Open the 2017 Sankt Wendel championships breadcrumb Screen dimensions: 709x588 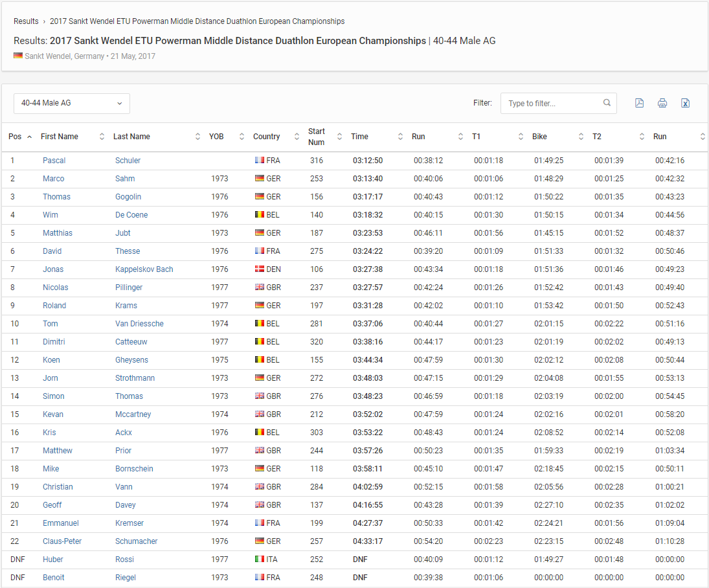tap(197, 21)
